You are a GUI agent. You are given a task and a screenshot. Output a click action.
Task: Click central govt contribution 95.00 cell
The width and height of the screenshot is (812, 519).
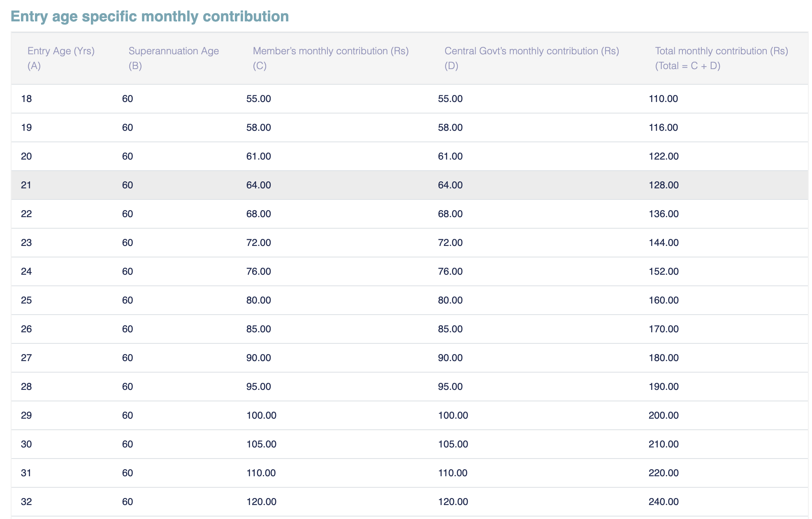pyautogui.click(x=450, y=387)
